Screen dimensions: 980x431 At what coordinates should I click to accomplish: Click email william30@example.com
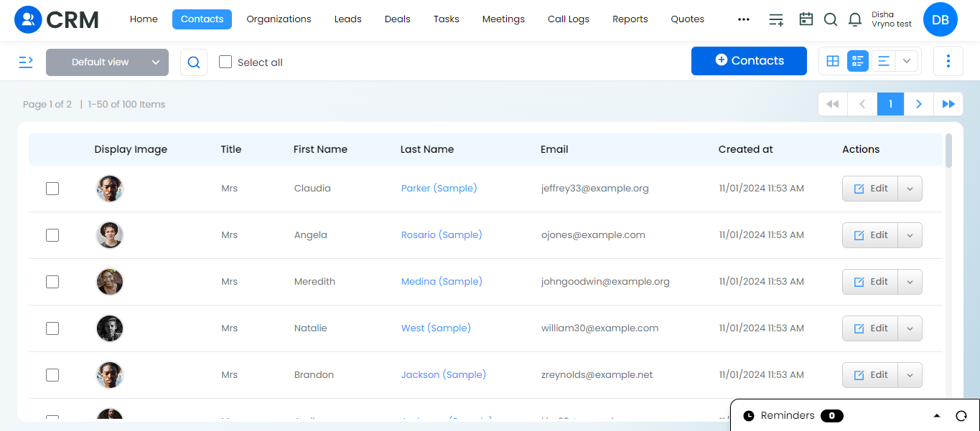pos(599,328)
